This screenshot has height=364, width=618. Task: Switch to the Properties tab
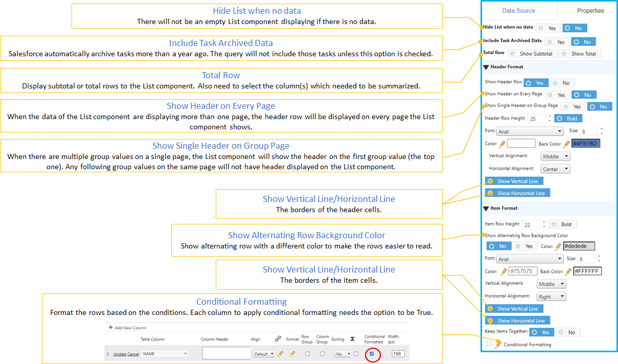590,11
